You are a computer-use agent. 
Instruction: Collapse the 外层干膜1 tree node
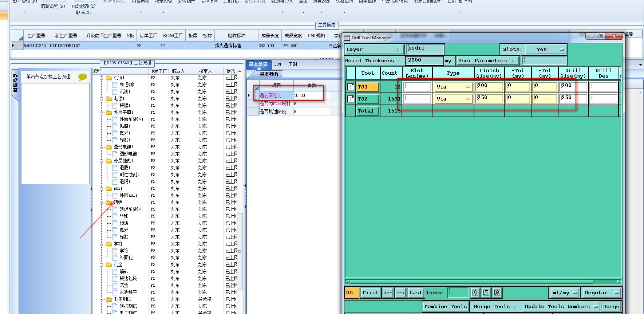102,113
